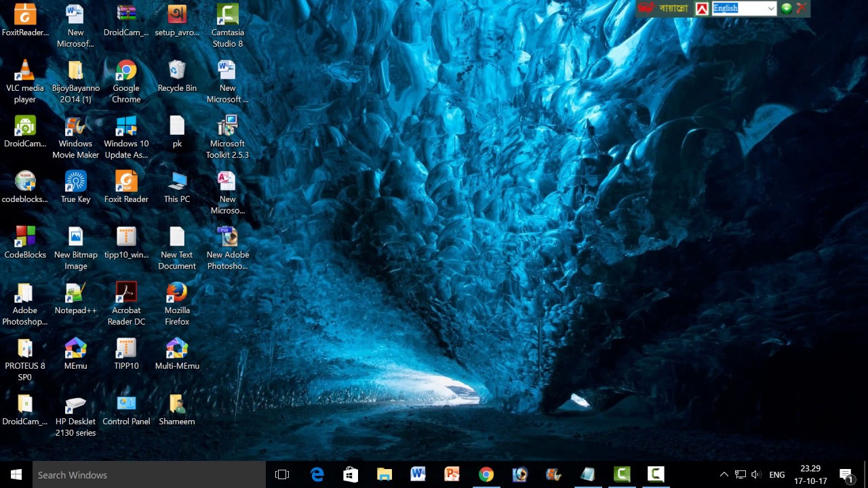The height and width of the screenshot is (488, 868).
Task: Click the green down-arrow button on Bijoy bar
Action: 786,8
